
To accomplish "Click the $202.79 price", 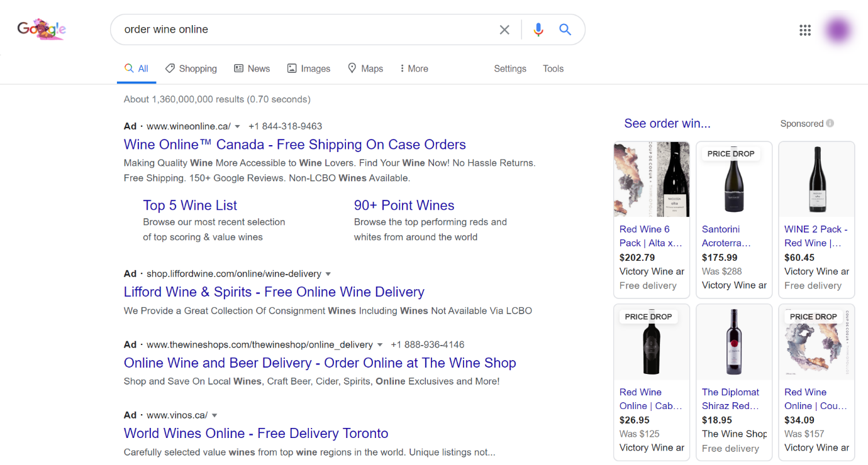I will click(637, 258).
